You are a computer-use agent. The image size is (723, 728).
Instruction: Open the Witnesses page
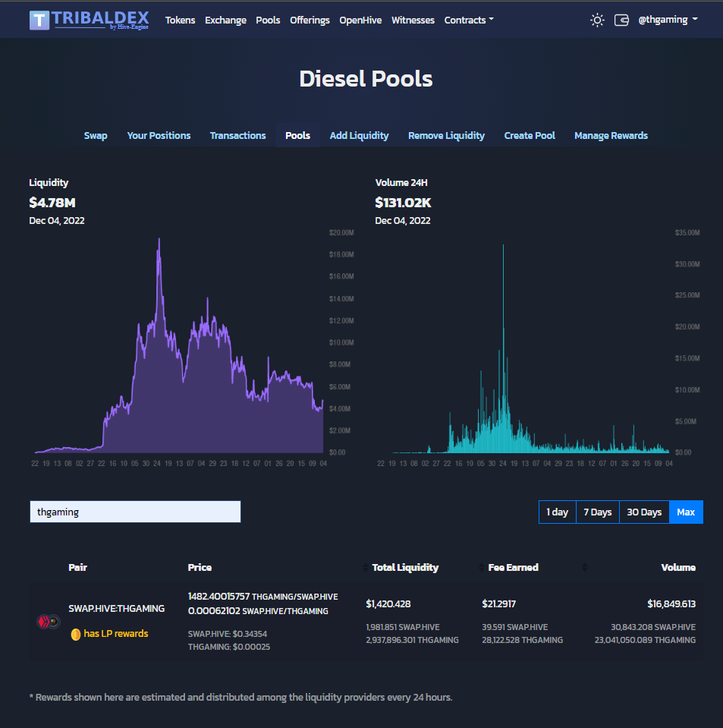coord(413,20)
